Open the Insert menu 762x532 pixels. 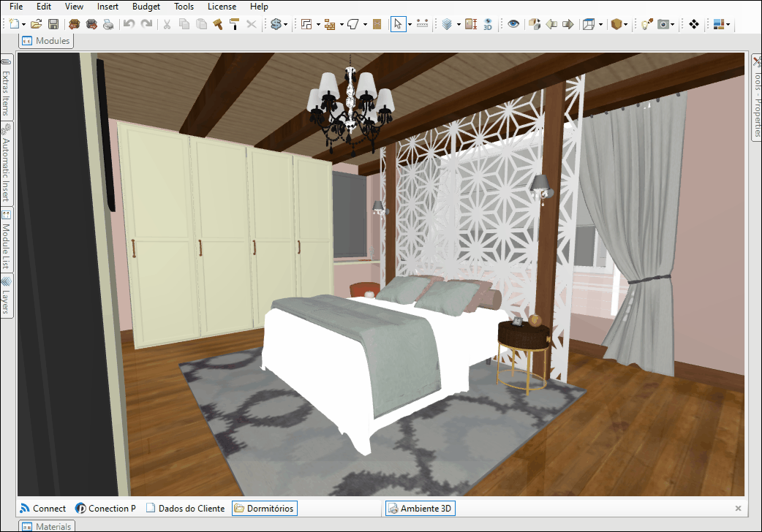107,7
